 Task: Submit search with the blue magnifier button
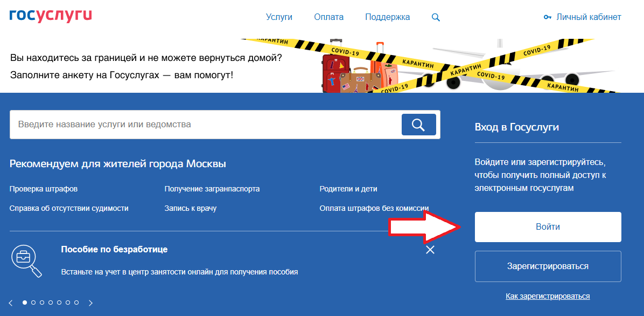(x=418, y=124)
